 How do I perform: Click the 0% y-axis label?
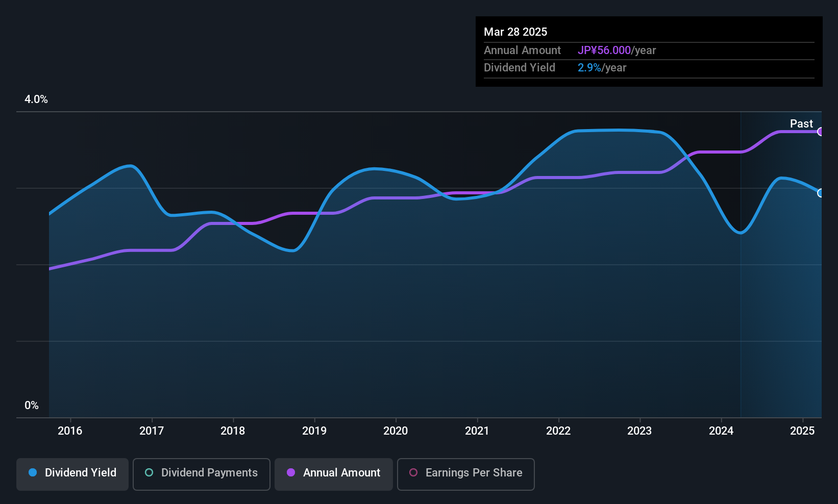click(x=32, y=406)
